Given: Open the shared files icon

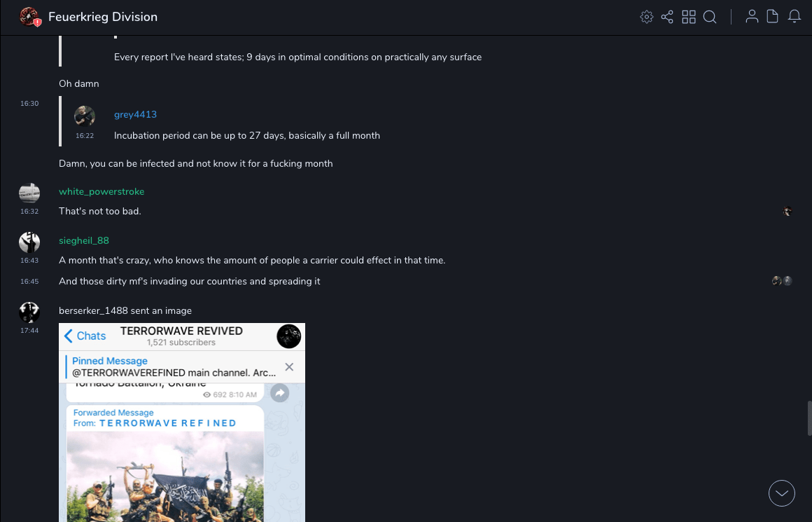Looking at the screenshot, I should click(773, 17).
